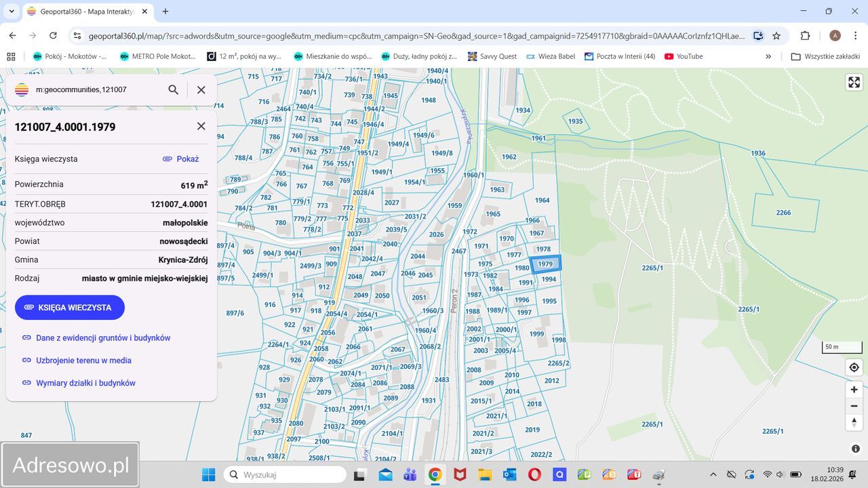The image size is (868, 488).
Task: Zoom in using the plus map button
Action: tap(854, 390)
